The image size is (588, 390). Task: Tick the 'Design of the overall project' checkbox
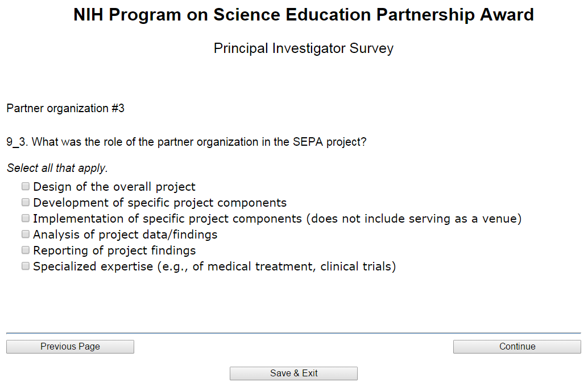tap(26, 186)
